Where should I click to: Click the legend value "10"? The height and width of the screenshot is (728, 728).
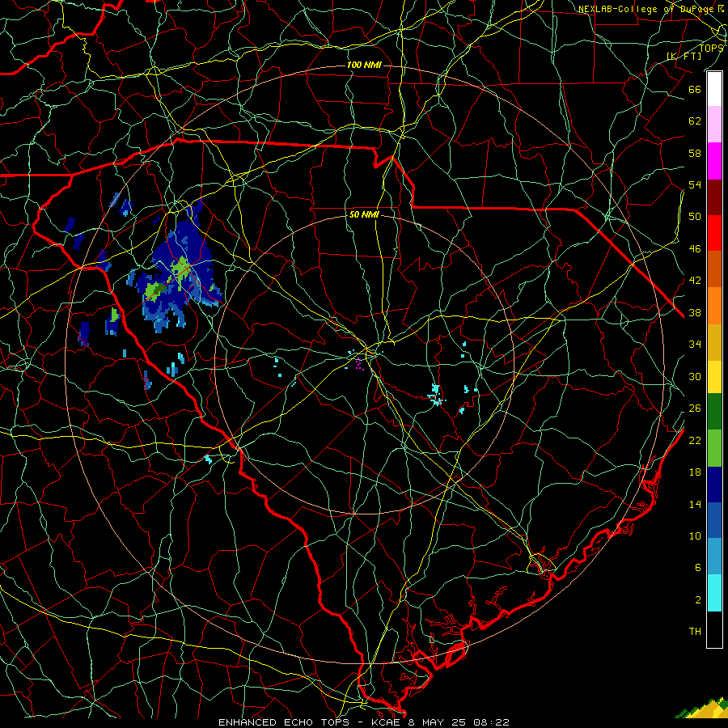[x=695, y=536]
